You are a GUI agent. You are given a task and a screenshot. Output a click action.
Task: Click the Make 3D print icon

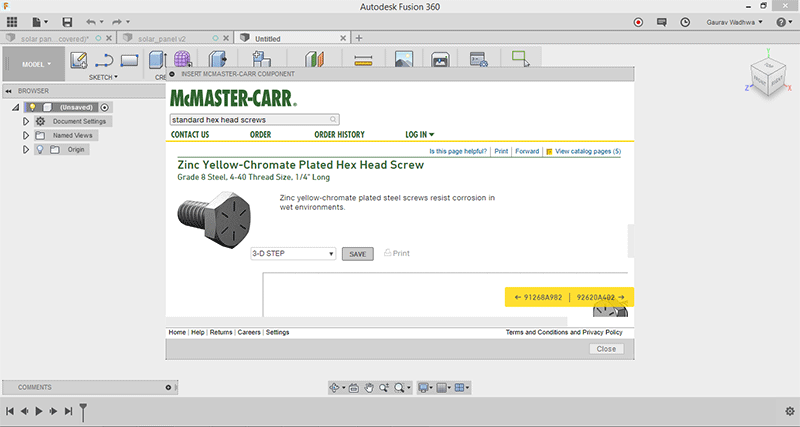[x=440, y=59]
